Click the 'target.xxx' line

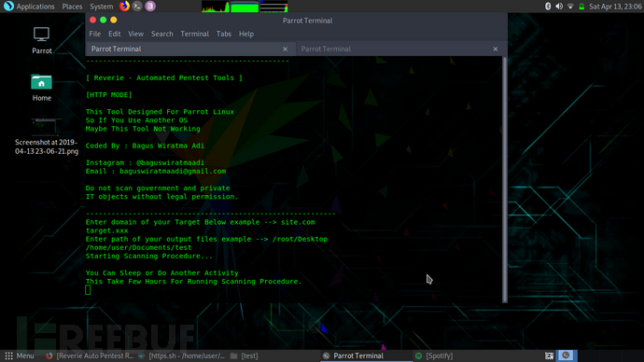pyautogui.click(x=106, y=230)
